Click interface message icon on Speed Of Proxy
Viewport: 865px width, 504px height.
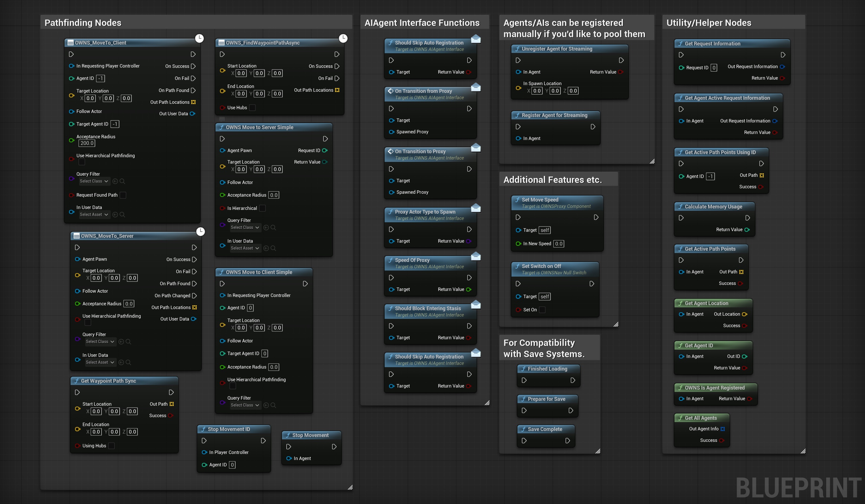[475, 257]
